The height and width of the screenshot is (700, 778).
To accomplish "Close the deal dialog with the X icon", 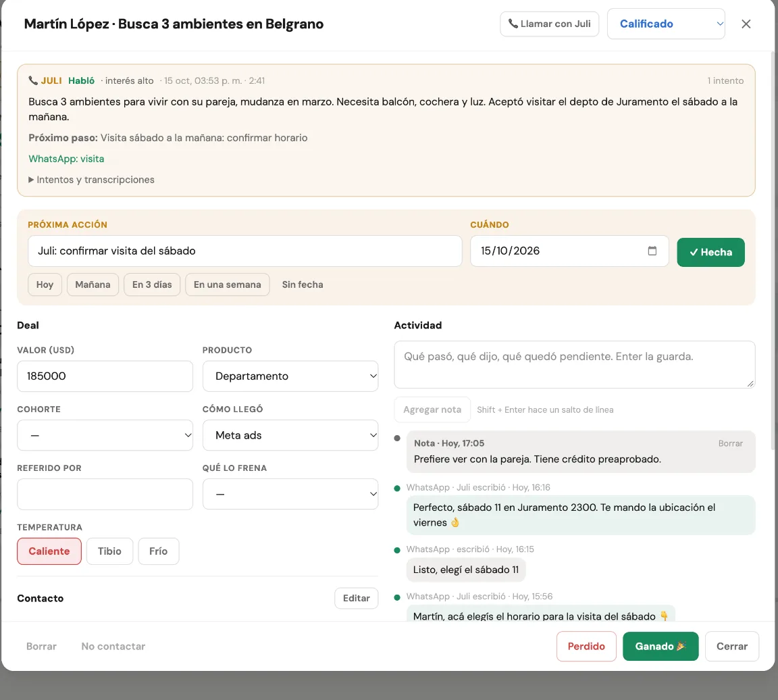I will click(x=746, y=24).
